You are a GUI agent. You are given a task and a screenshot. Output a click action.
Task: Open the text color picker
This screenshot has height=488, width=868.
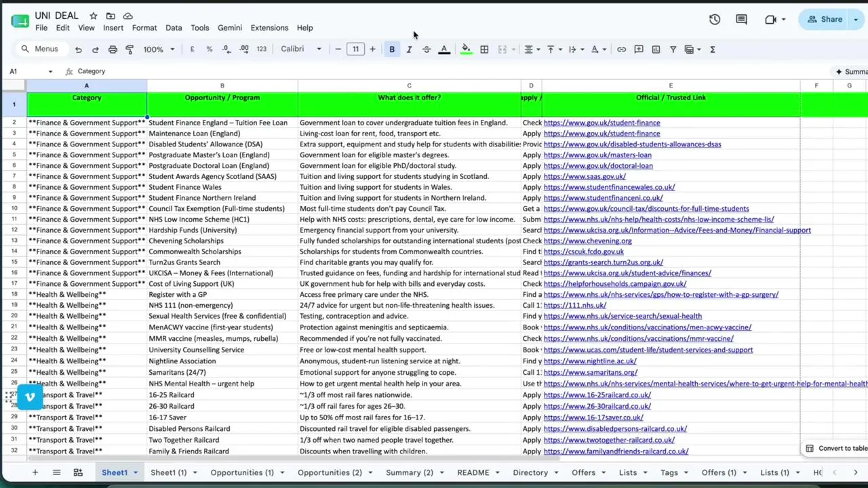click(x=444, y=49)
